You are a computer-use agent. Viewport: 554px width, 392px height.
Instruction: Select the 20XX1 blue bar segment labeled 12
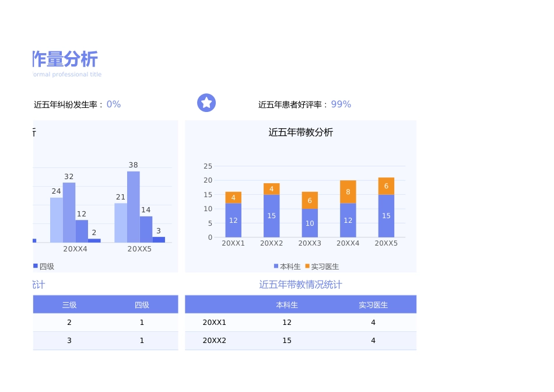233,220
